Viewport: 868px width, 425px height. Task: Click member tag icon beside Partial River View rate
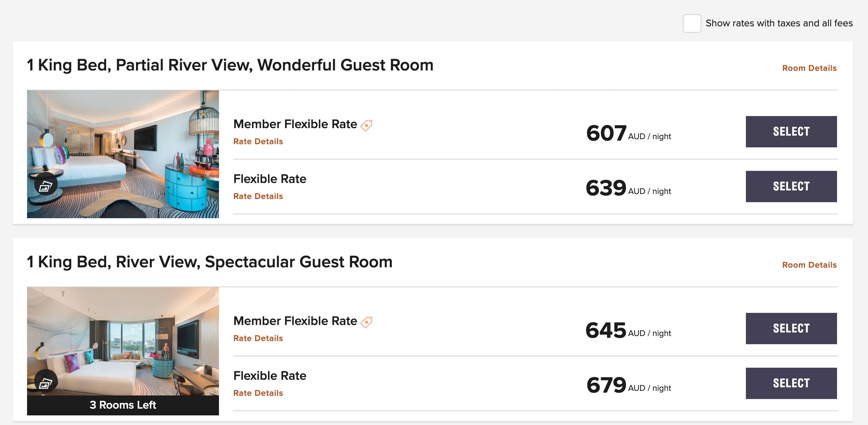tap(366, 125)
